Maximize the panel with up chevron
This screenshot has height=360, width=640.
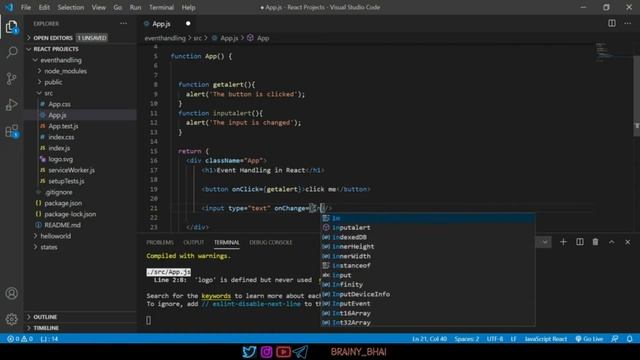tap(611, 242)
